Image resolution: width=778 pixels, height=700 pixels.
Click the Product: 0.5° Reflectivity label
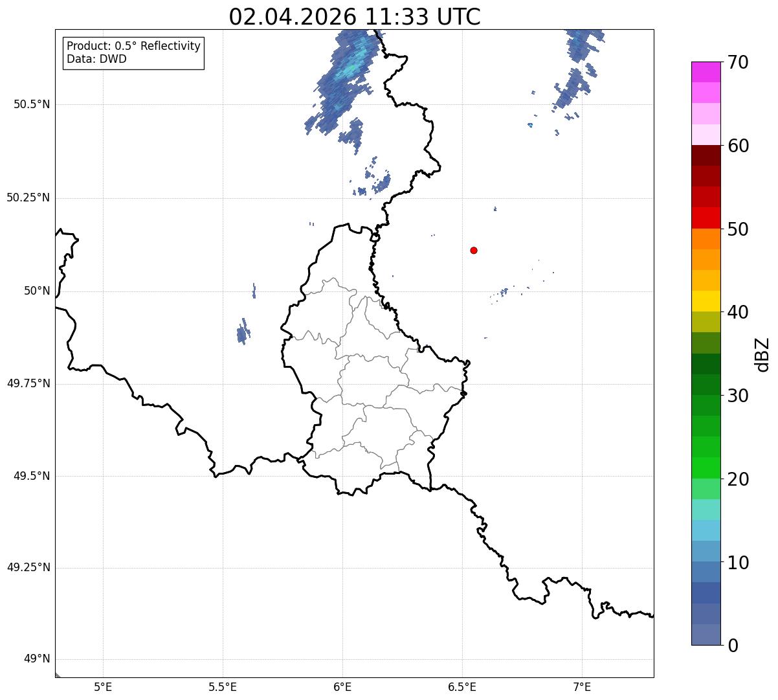[x=133, y=47]
